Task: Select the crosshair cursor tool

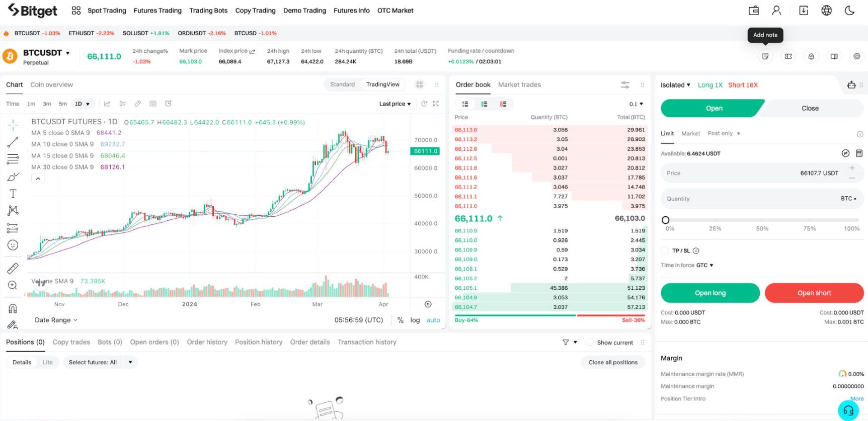Action: point(13,124)
